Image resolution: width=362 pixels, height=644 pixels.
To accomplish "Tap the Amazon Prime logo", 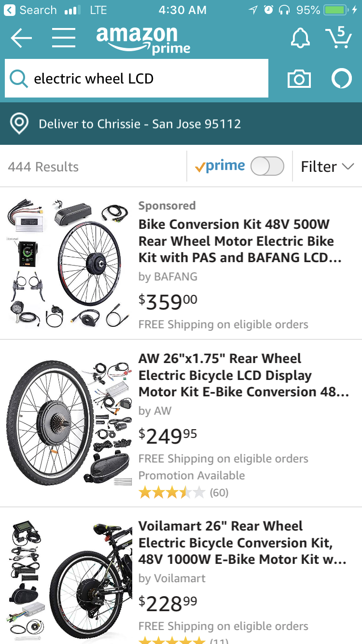I will (x=143, y=40).
